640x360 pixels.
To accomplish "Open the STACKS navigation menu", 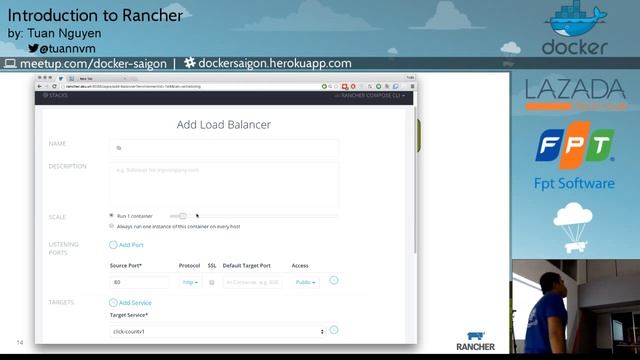I will coord(55,95).
